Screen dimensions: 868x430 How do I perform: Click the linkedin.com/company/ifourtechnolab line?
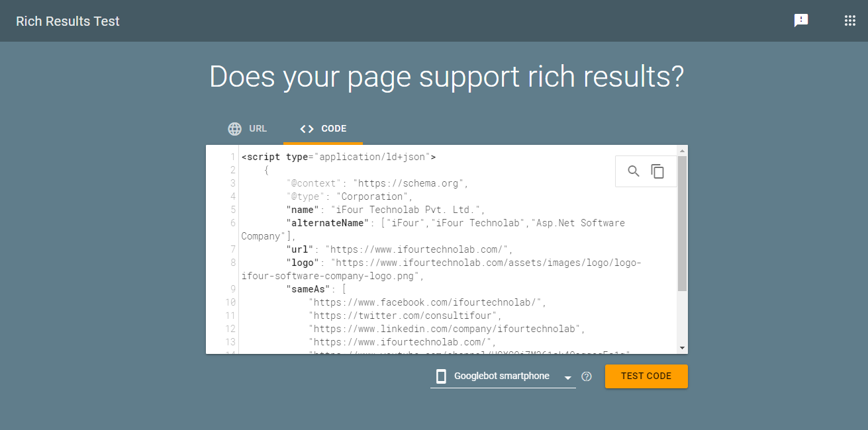tap(447, 329)
